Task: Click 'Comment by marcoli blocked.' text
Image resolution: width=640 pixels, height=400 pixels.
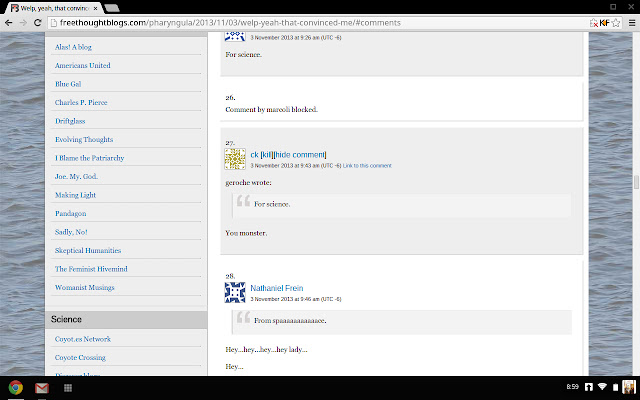Action: point(271,109)
